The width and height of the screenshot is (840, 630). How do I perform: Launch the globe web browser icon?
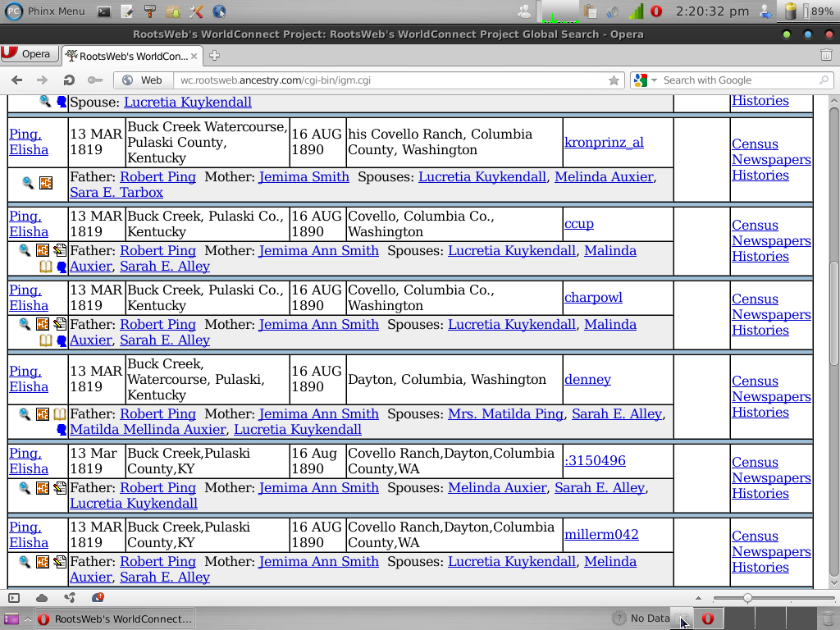pyautogui.click(x=219, y=11)
